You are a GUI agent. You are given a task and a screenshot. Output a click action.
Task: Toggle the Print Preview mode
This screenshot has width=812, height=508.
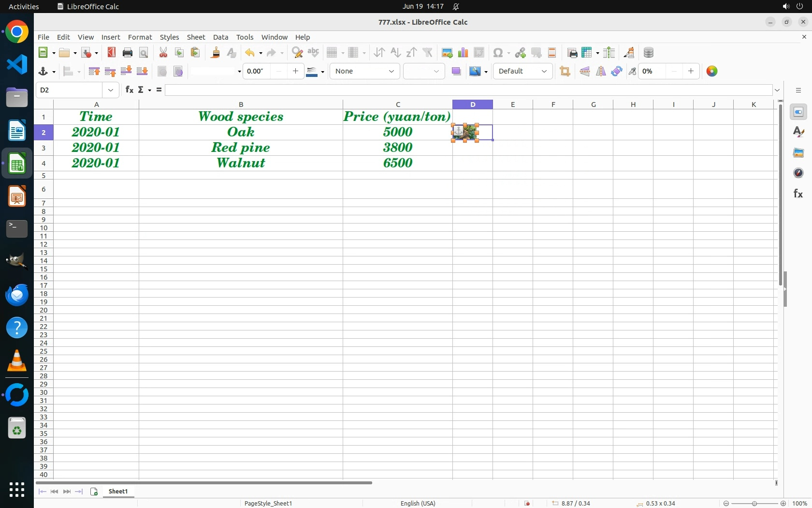144,53
